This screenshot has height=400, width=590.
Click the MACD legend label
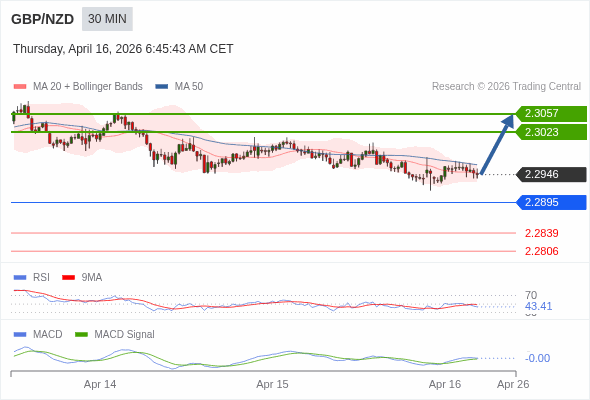(x=48, y=335)
